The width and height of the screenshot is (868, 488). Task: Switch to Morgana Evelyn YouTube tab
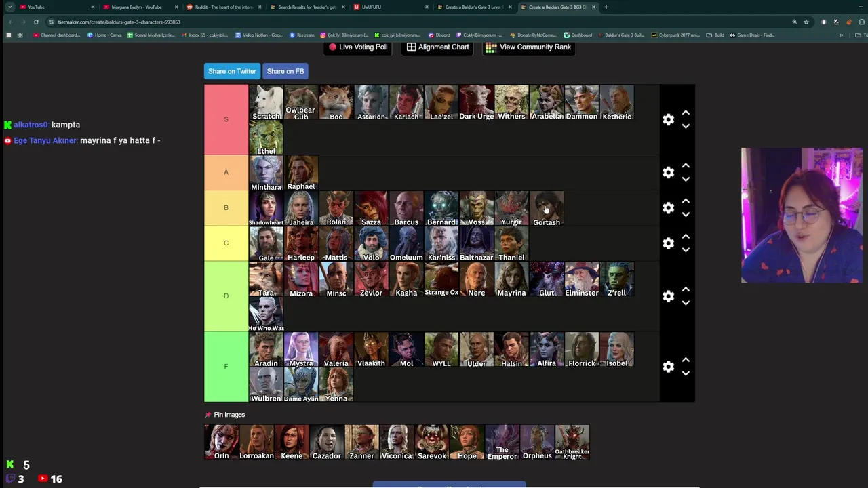[139, 7]
